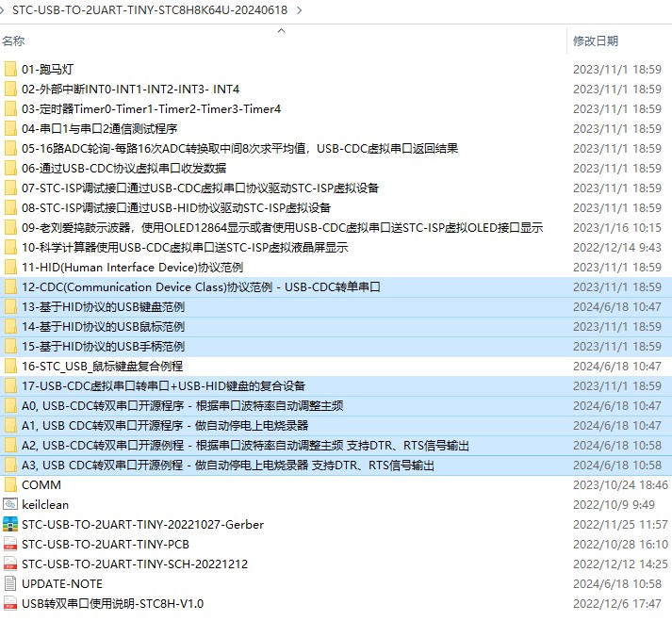Click the folder icon of 08-STC-ISP调试接口 USB-HID
Viewport: 672px width, 621px height.
[x=10, y=208]
